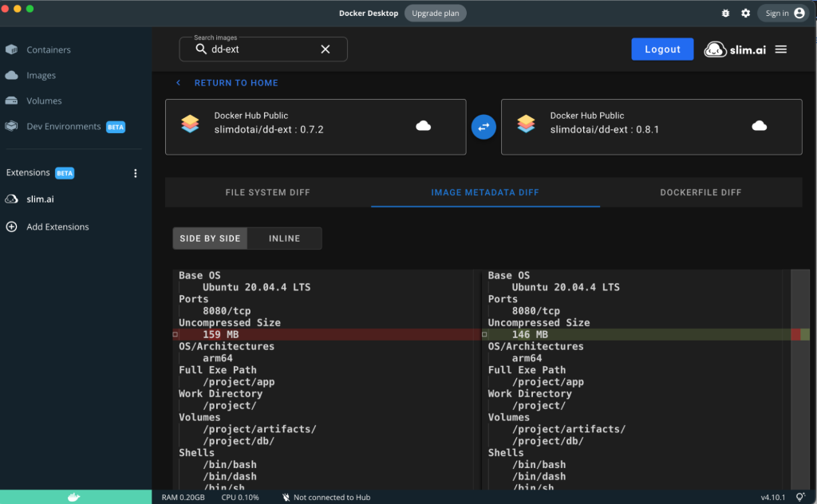
Task: Click Not connected to Hub status
Action: tap(326, 498)
